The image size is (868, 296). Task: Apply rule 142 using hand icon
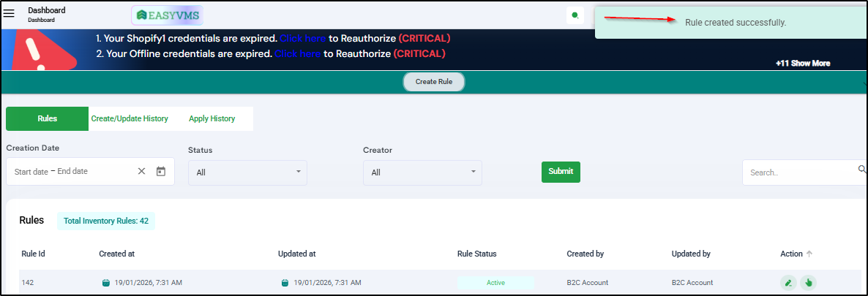point(808,282)
